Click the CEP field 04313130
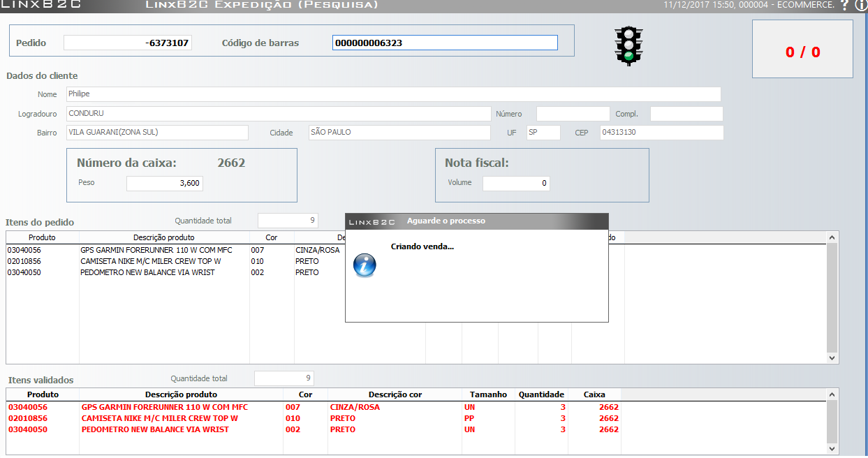The image size is (868, 458). click(661, 133)
